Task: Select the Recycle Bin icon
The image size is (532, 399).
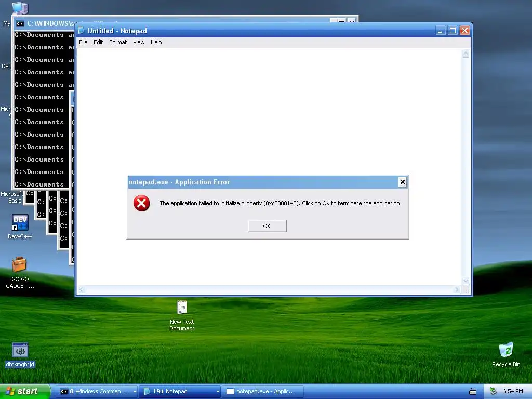Action: click(x=506, y=354)
